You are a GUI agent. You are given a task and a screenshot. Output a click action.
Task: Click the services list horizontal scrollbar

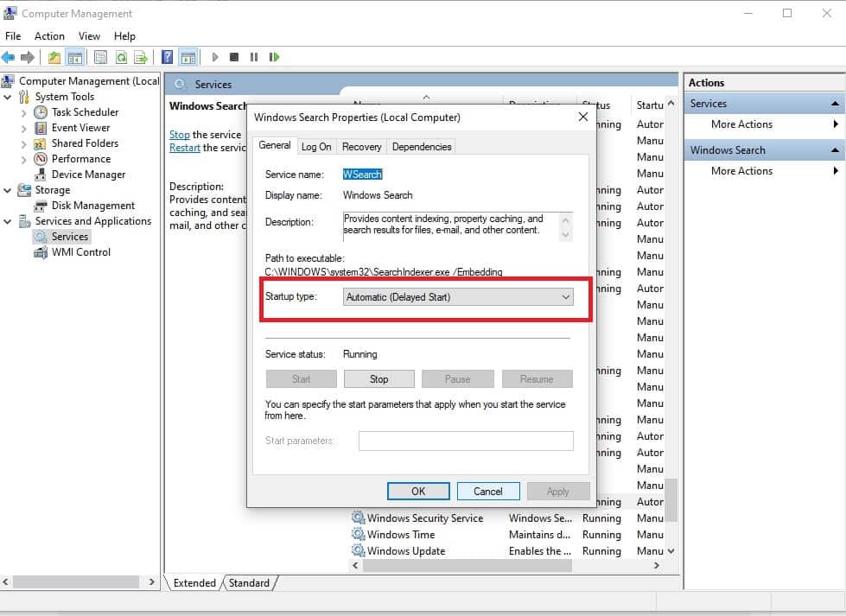(468, 565)
